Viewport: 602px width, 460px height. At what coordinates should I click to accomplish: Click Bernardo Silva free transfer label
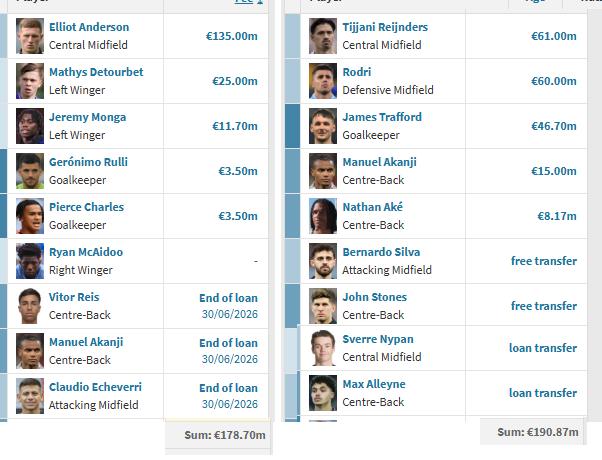pos(544,261)
